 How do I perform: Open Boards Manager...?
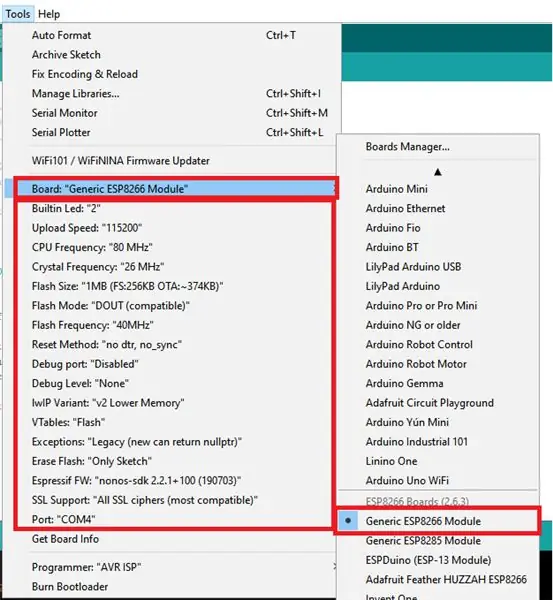(x=438, y=147)
